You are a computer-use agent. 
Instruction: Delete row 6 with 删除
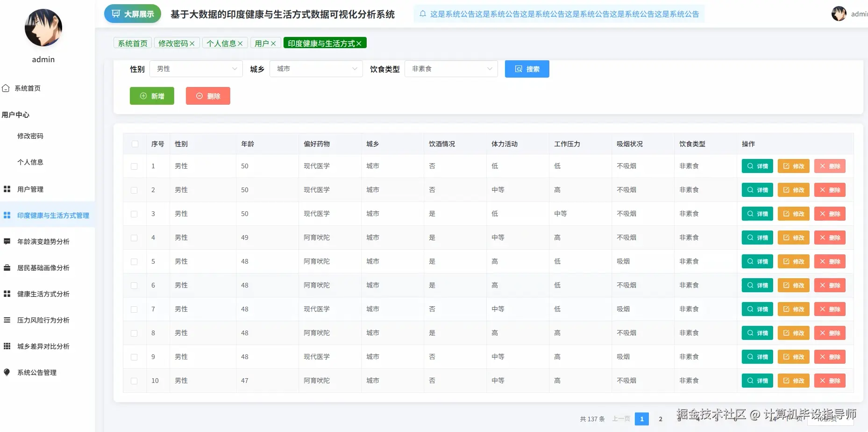830,285
